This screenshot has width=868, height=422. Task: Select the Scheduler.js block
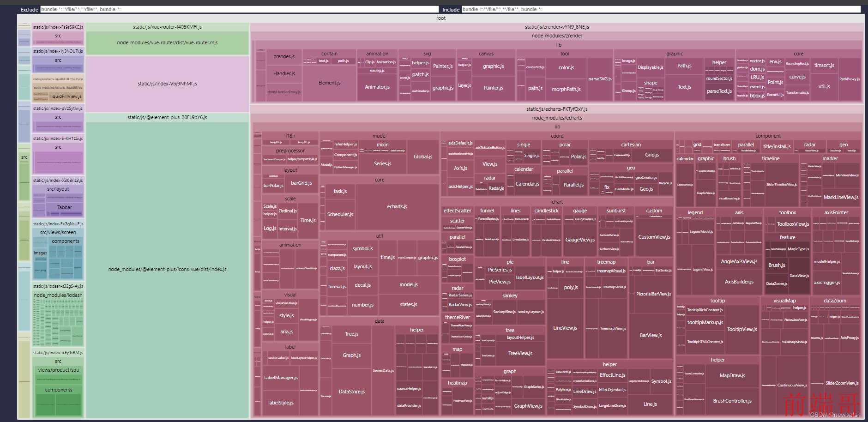click(340, 215)
